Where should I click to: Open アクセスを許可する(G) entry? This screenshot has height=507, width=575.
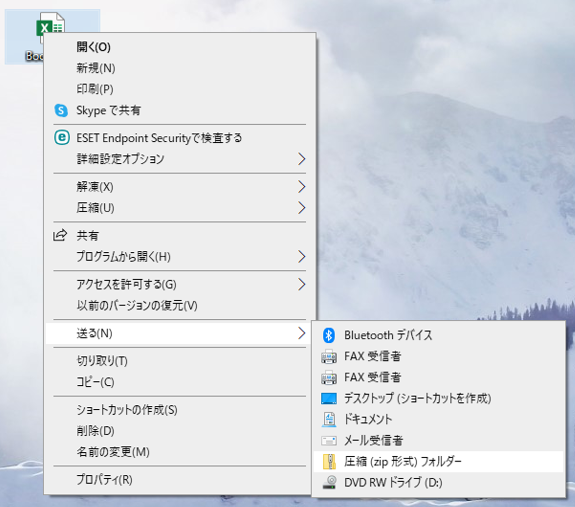tap(180, 284)
